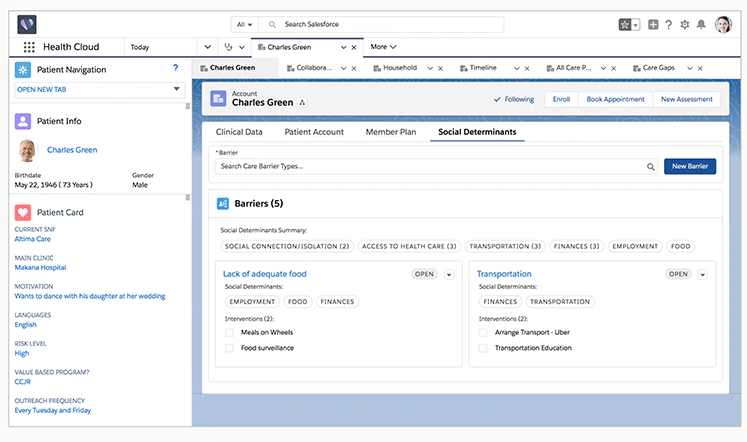
Task: Click the TRANSPORTATION (3) summary pill
Action: click(x=505, y=246)
